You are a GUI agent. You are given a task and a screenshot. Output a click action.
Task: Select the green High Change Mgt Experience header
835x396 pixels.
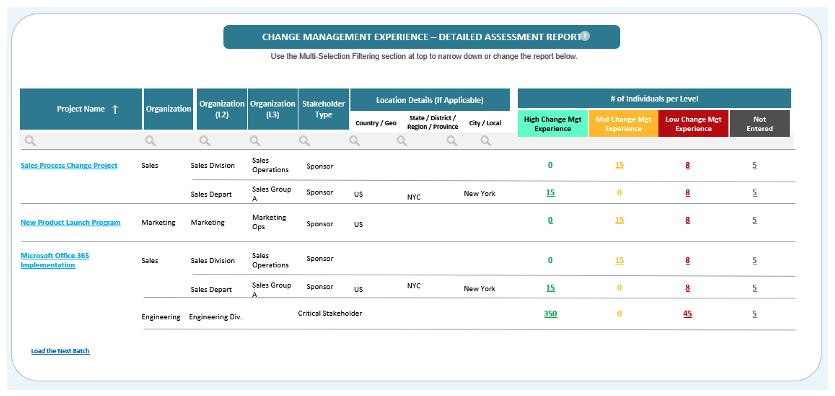click(553, 124)
